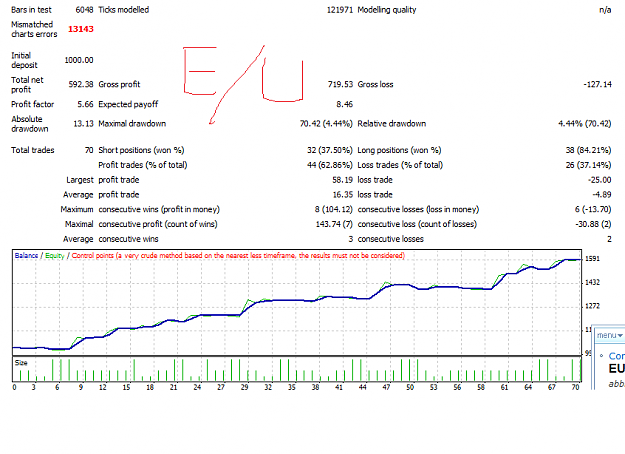Image resolution: width=625 pixels, height=454 pixels.
Task: Select Long positions value 38 (84.21%)
Action: [588, 150]
